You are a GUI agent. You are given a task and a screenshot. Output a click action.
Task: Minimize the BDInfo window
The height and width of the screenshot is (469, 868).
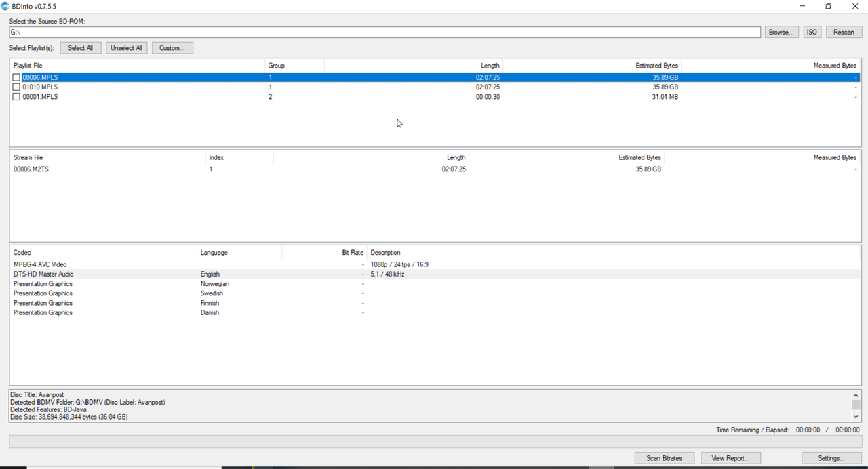(x=802, y=6)
